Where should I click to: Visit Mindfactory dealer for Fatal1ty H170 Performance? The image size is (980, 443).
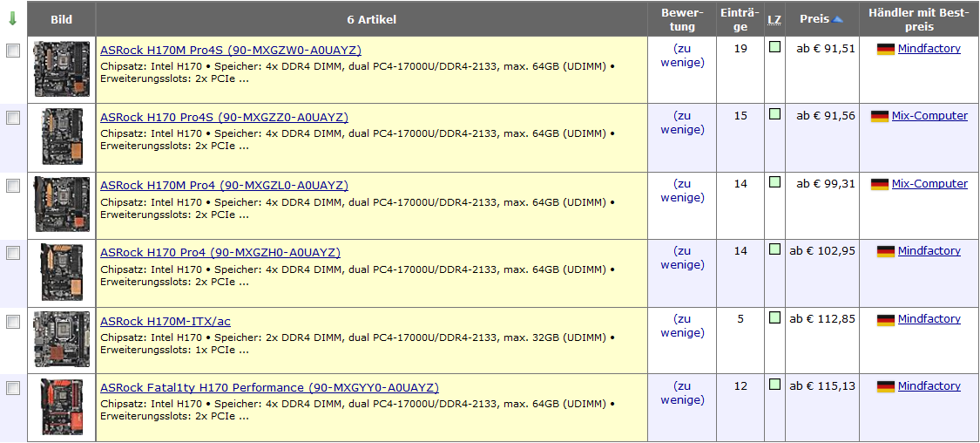[x=929, y=386]
